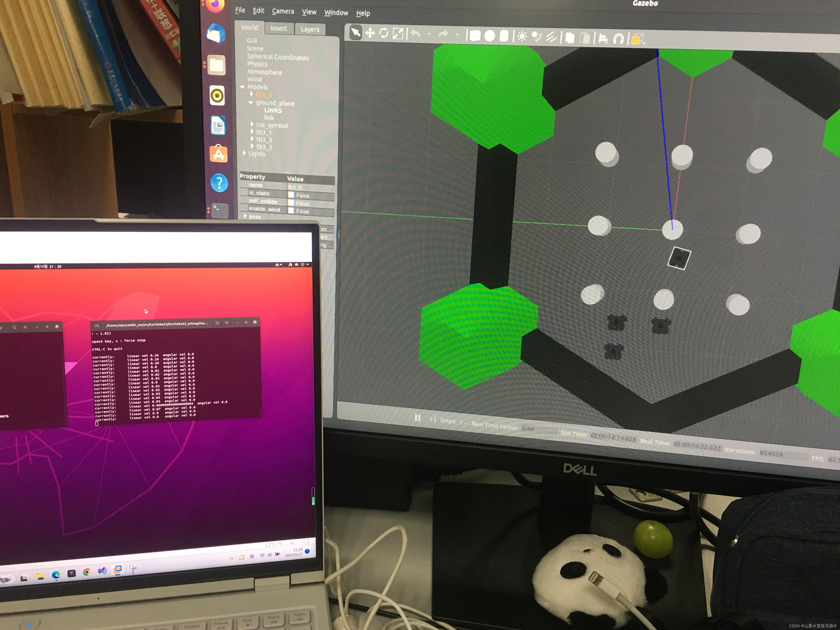The image size is (840, 630).
Task: Select Physics in the World tree
Action: [x=257, y=64]
